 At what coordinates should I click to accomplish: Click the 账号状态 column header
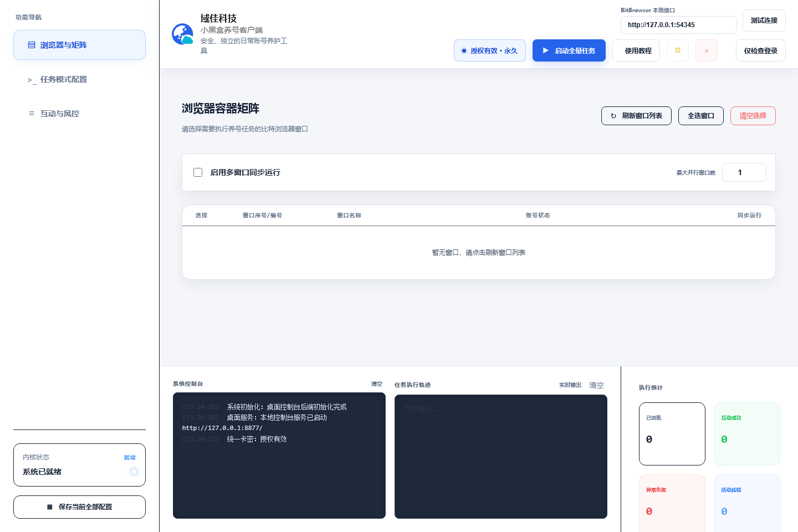pos(538,216)
